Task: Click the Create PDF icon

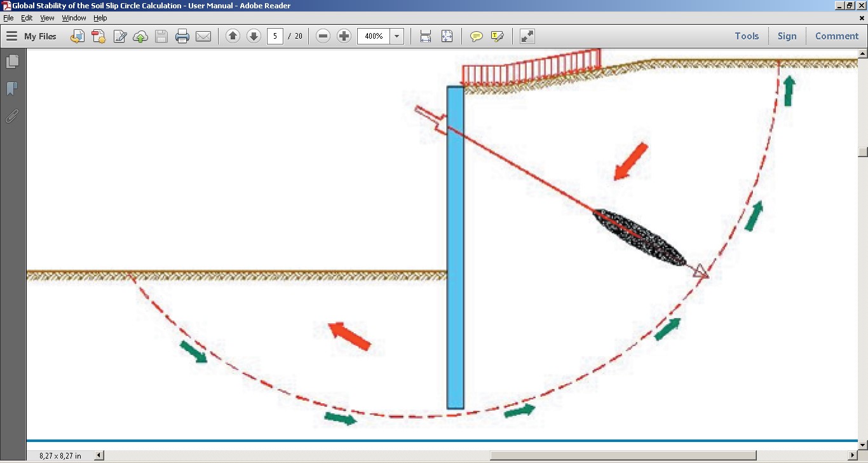Action: (98, 36)
